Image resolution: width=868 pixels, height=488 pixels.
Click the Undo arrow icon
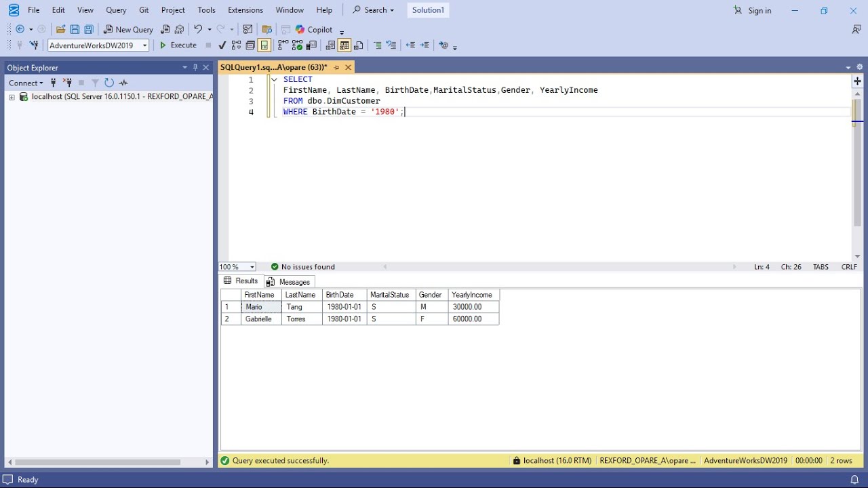198,29
